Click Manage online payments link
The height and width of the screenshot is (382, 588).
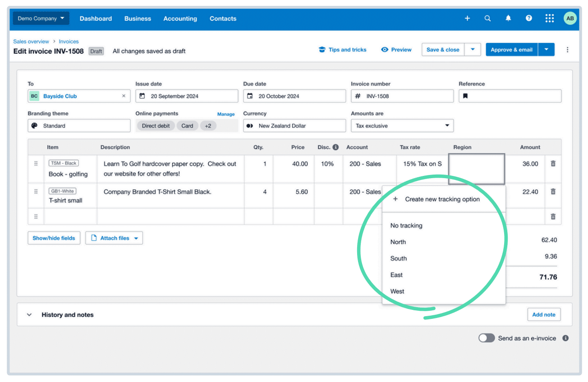pos(226,114)
